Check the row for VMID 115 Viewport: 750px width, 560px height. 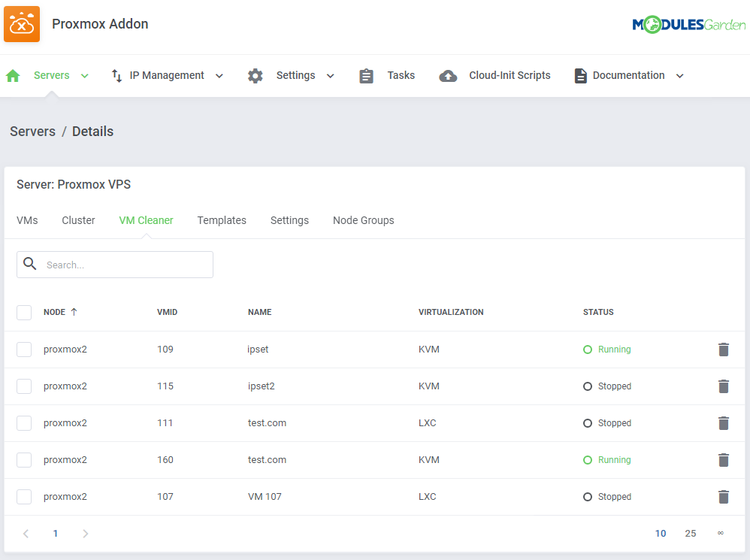click(24, 386)
